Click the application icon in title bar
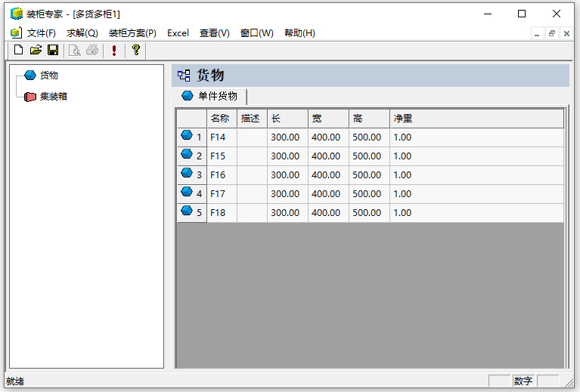 click(17, 14)
